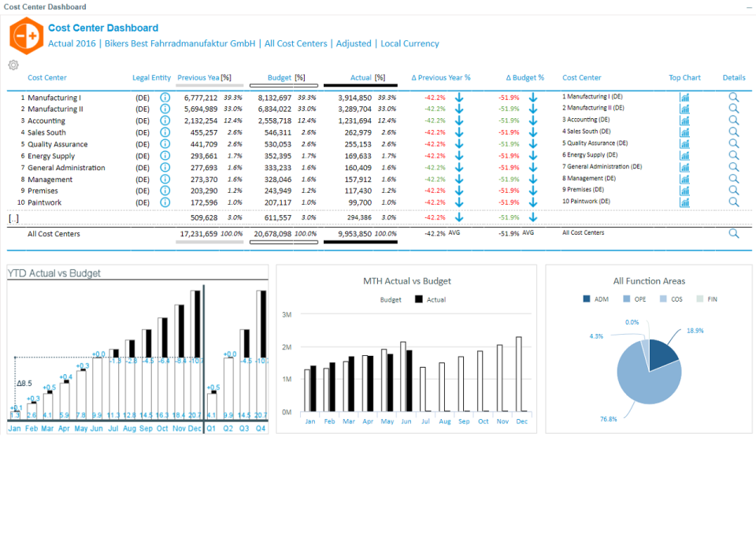Image resolution: width=756 pixels, height=545 pixels.
Task: Click the info icon for Accounting row
Action: click(165, 120)
